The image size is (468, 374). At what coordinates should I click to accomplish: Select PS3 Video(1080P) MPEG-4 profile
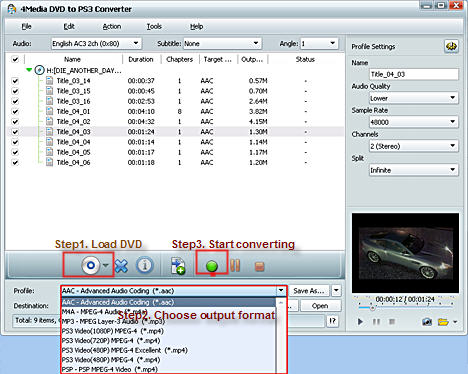169,331
